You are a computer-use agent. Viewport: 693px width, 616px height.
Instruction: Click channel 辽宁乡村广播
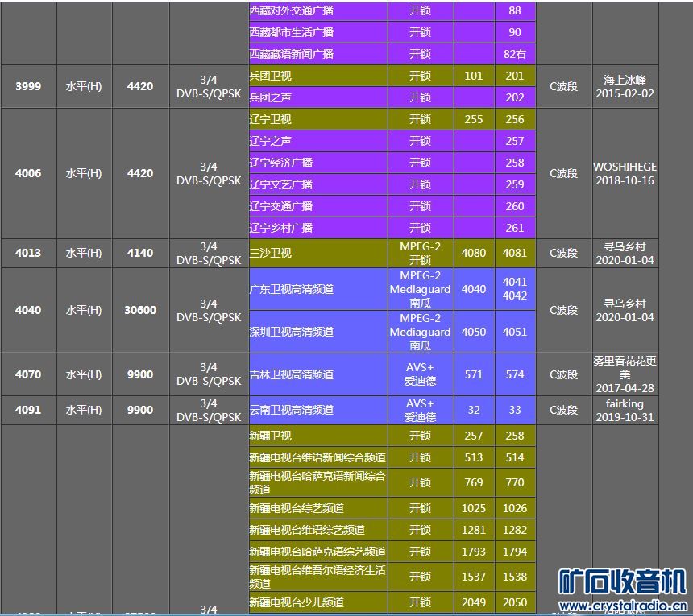point(318,228)
